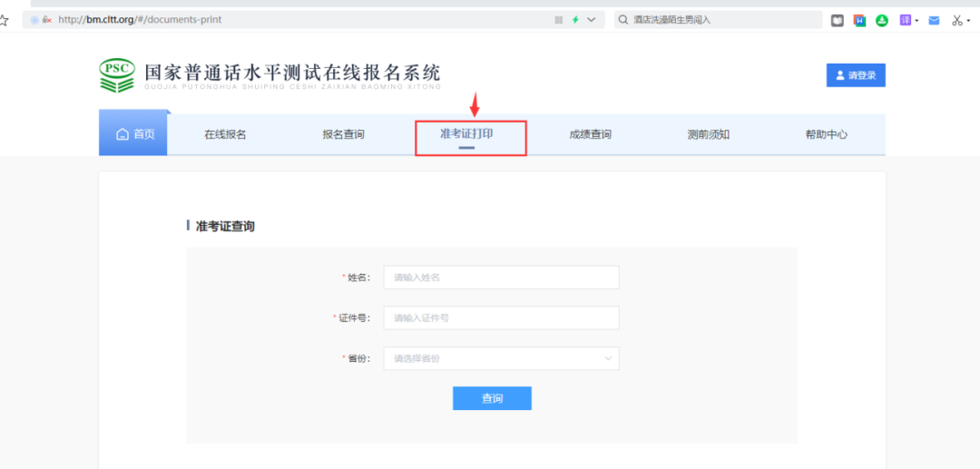
Task: Click the blue 查询 query button
Action: click(x=492, y=398)
